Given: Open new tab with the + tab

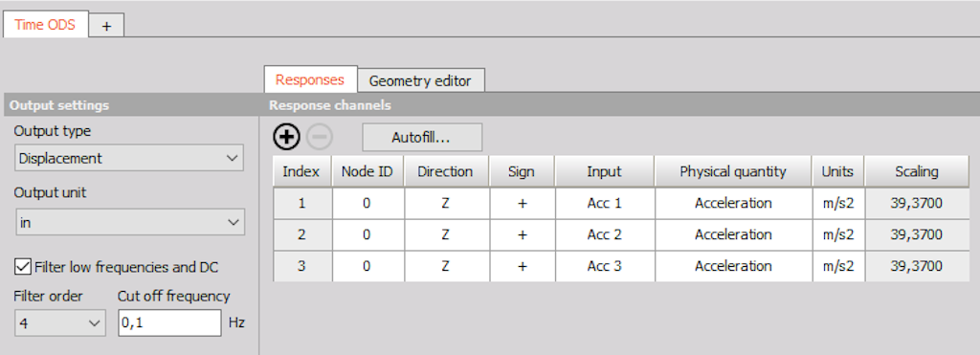Looking at the screenshot, I should coord(107,26).
